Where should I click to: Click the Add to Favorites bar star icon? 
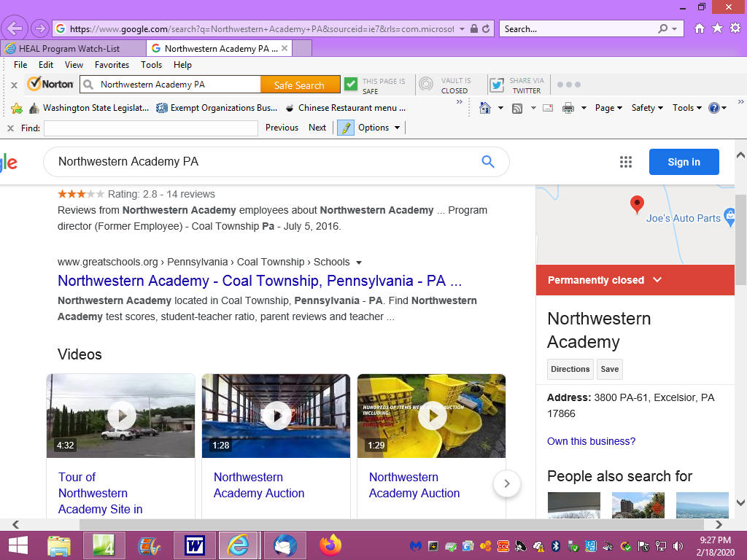coord(17,109)
